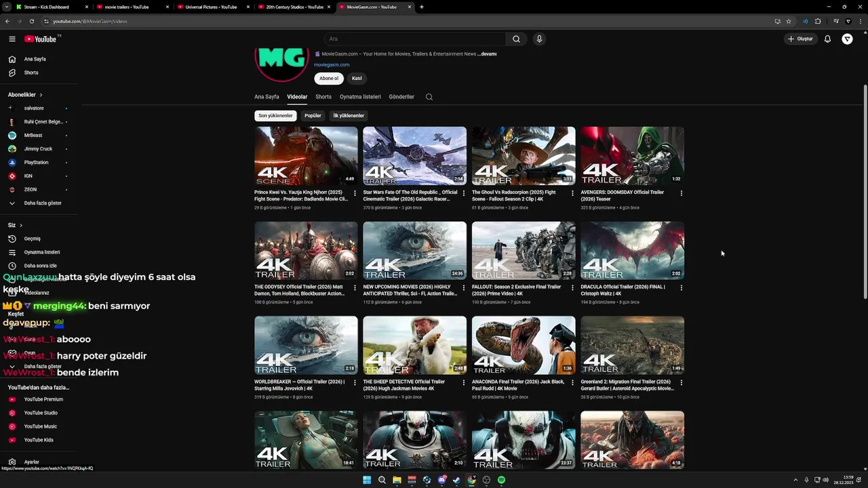Select the Son yüklenenler filter chip
Image resolution: width=868 pixels, height=488 pixels.
click(x=275, y=116)
